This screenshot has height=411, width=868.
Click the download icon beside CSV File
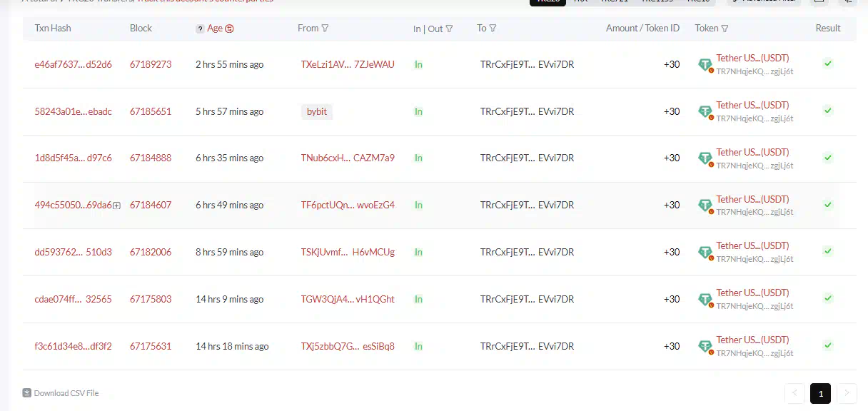click(x=27, y=393)
